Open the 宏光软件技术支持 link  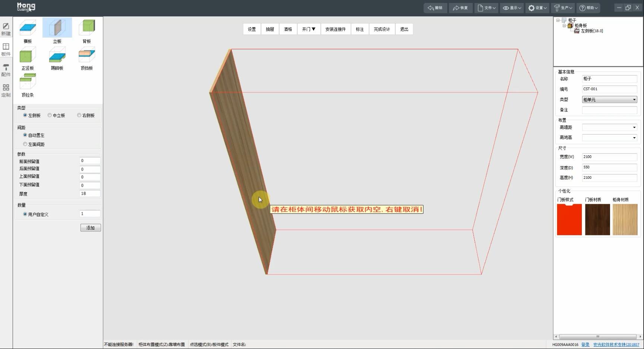click(616, 345)
